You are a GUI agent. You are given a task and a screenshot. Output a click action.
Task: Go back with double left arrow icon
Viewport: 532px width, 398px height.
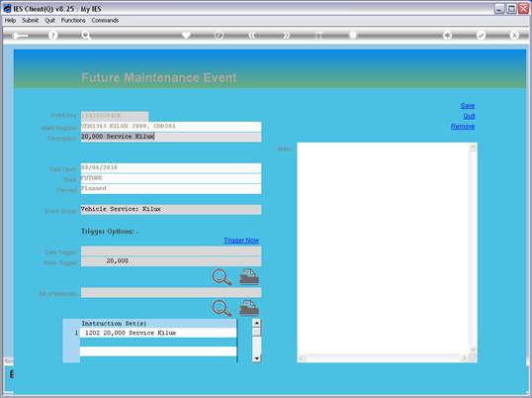click(x=252, y=35)
